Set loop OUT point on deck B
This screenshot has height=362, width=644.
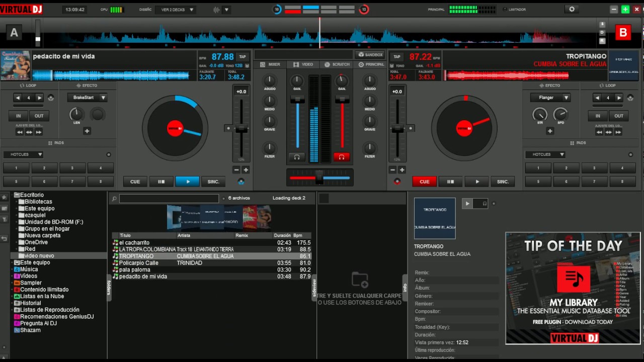point(619,116)
